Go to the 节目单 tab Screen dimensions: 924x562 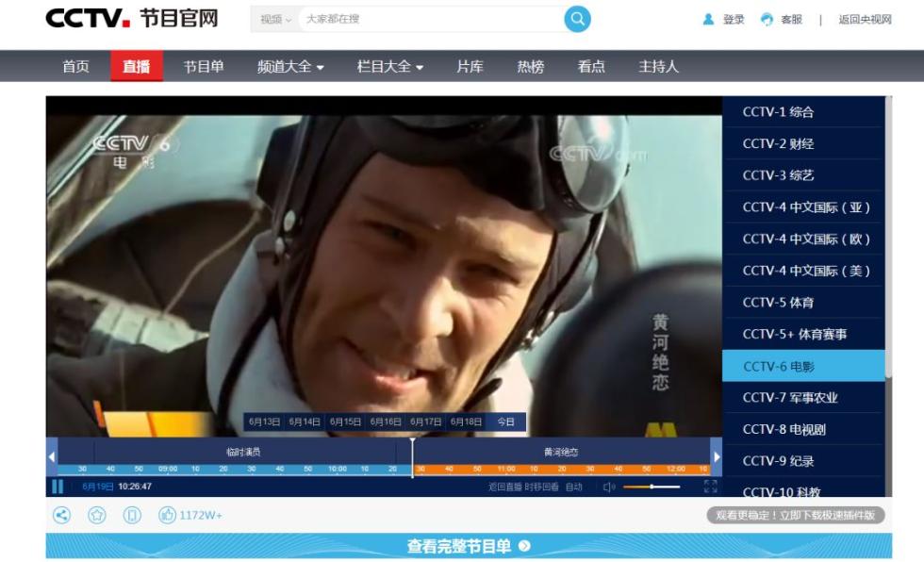tap(203, 67)
